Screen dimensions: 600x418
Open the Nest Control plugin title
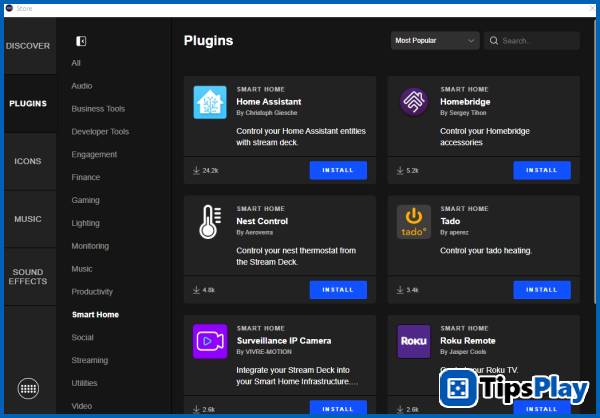pos(262,221)
